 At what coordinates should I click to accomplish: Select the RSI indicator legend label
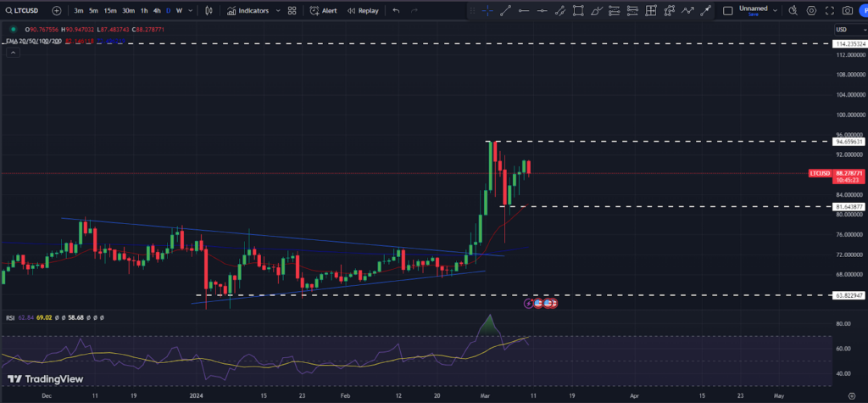click(10, 317)
